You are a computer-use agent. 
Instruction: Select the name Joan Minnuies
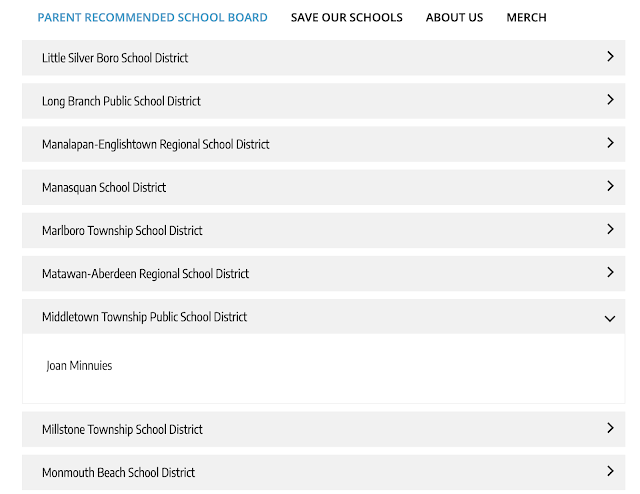coord(79,366)
